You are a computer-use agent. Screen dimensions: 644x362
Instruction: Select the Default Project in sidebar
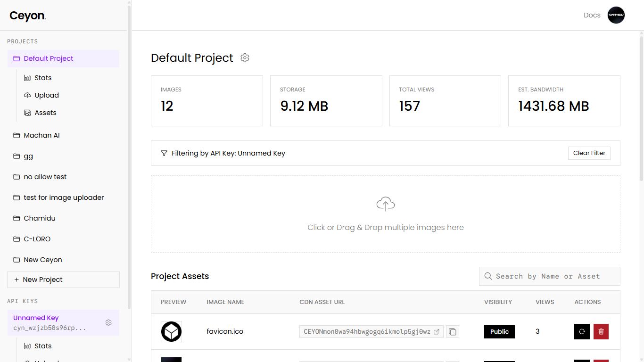[x=63, y=58]
